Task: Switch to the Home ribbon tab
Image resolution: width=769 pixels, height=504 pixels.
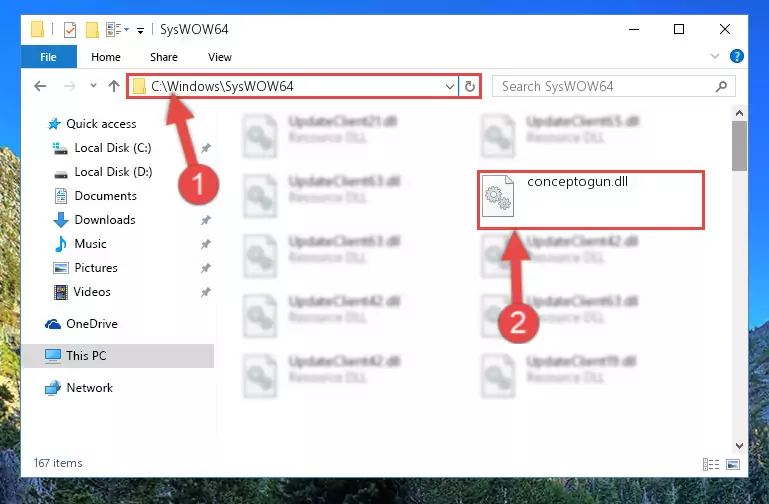Action: 105,57
